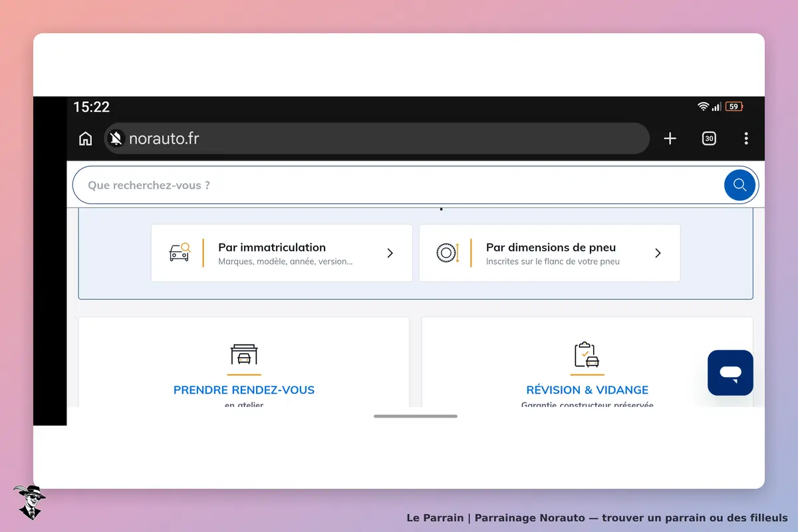This screenshot has width=798, height=532.
Task: Open 'RÉVISION & VIDANGE' link
Action: click(587, 390)
